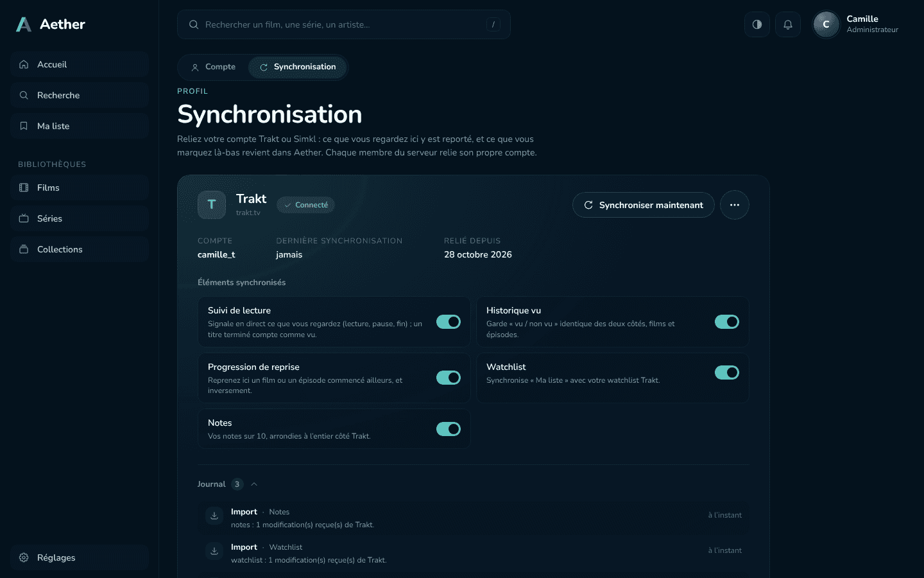Viewport: 924px width, 578px height.
Task: Open Accueil from the sidebar
Action: pyautogui.click(x=80, y=64)
